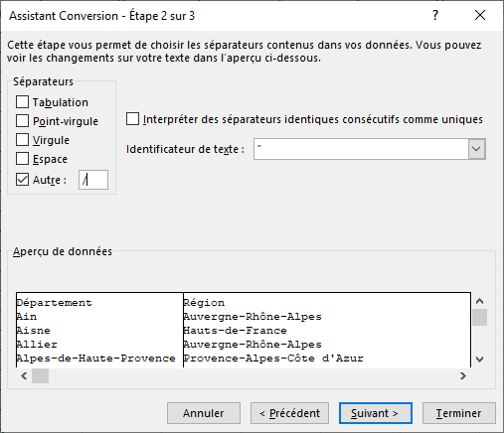Viewport: 504px width, 433px height.
Task: Close the Assistant Conversion dialog
Action: [480, 15]
